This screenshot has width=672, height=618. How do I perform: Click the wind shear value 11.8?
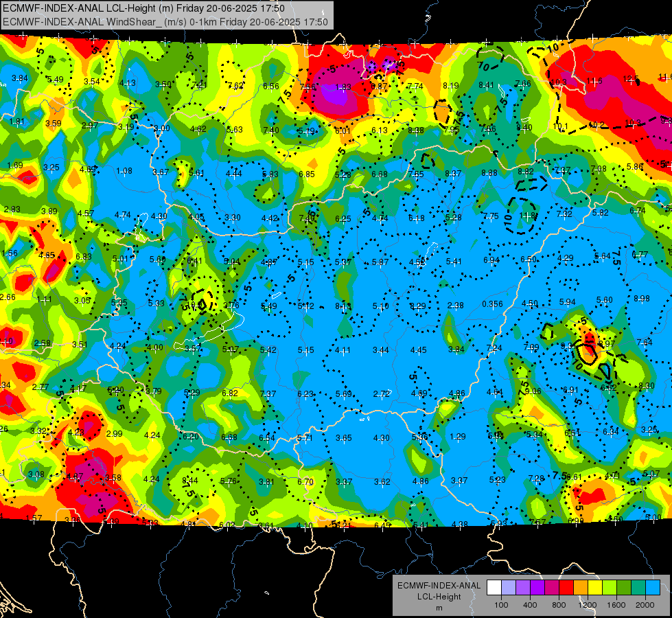pos(527,216)
